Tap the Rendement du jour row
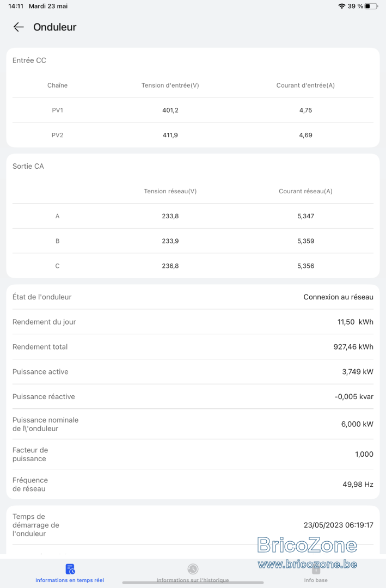The width and height of the screenshot is (386, 588). tap(193, 322)
